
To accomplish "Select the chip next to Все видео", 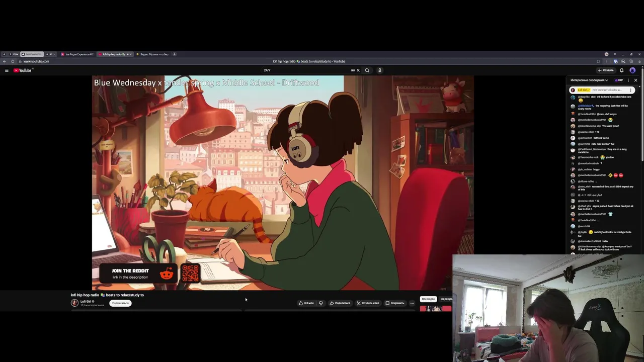I will (x=446, y=299).
